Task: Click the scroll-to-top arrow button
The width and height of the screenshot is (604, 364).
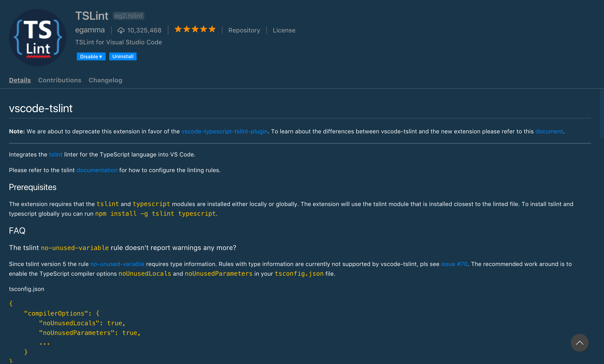Action: click(x=580, y=343)
